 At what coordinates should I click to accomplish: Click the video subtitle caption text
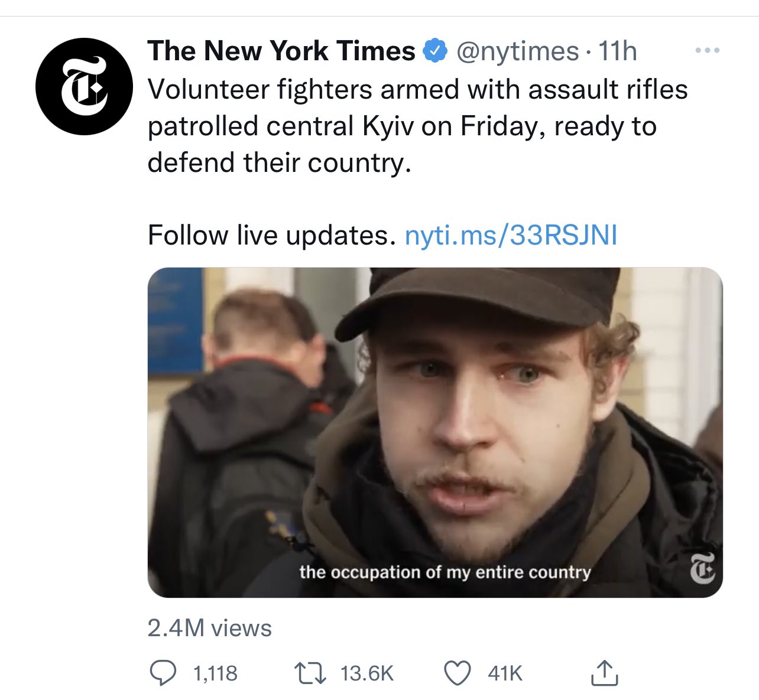coord(445,572)
